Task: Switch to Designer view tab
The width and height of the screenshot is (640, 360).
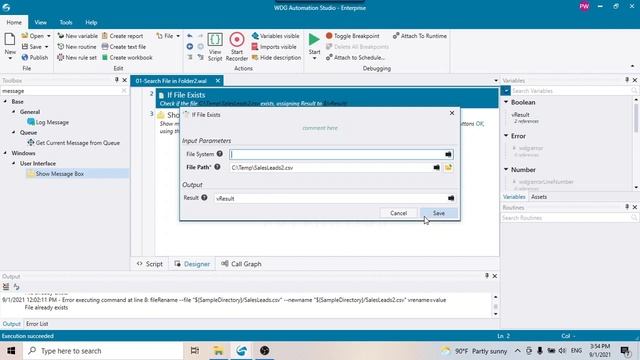Action: pos(192,264)
